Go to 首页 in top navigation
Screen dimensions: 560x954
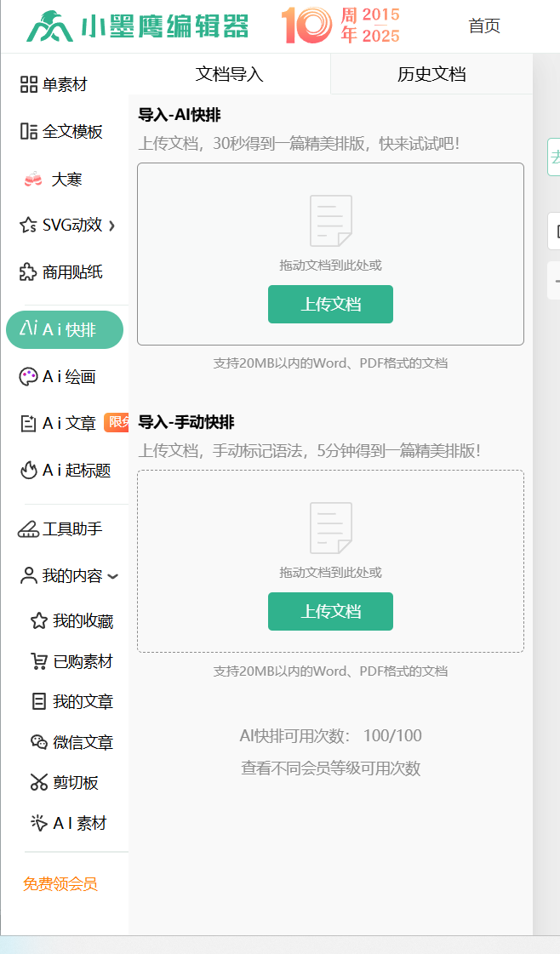pyautogui.click(x=484, y=26)
